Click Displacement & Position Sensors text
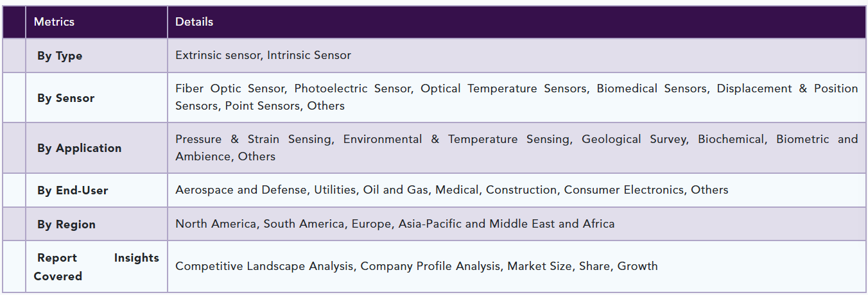This screenshot has width=868, height=295. pos(788,88)
